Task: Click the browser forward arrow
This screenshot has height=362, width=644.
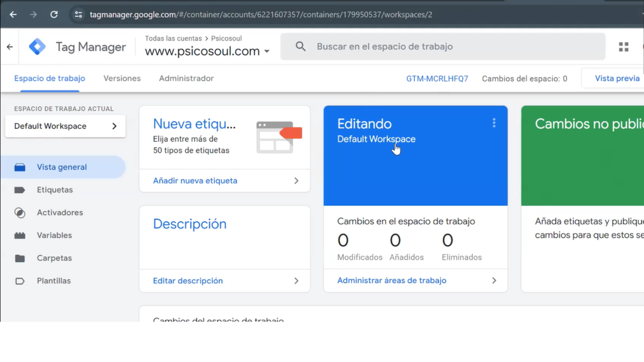Action: [x=33, y=14]
